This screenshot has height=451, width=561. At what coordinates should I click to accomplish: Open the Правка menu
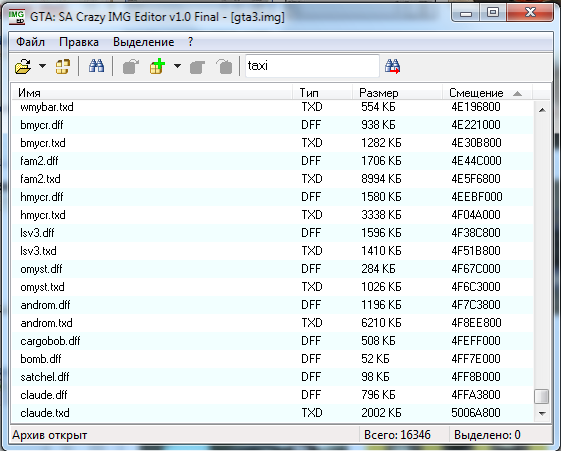click(x=79, y=42)
